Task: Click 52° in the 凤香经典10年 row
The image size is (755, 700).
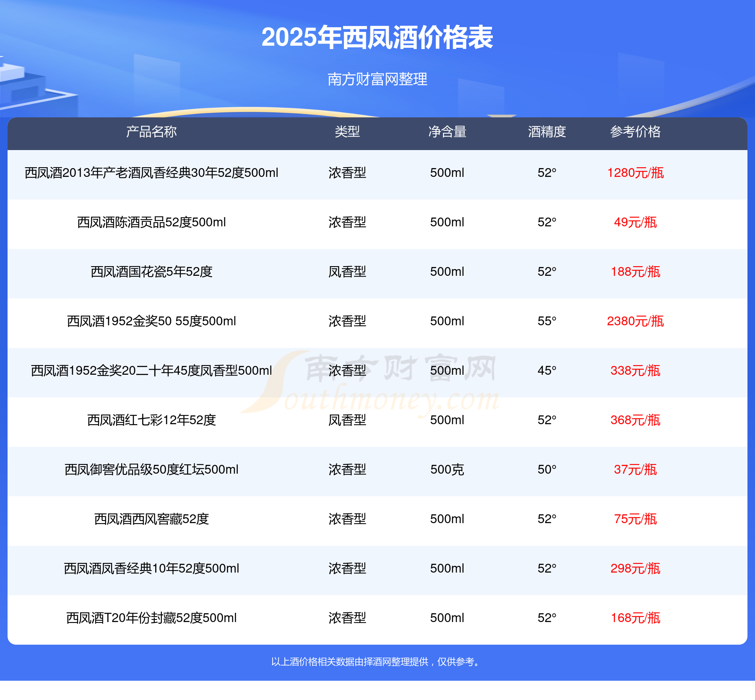Action: tap(547, 568)
